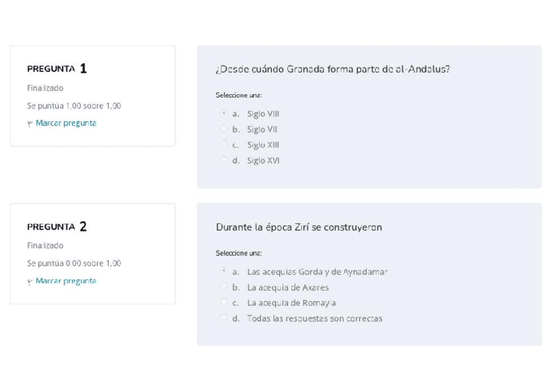Screen dimensions: 555x392
Task: Choose the 'Siglo XVI' radio option
Action: coord(224,160)
